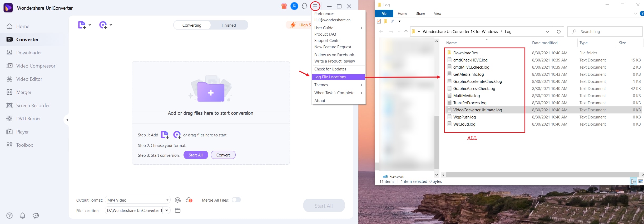Open the Explorer Share ribbon tab
Image resolution: width=644 pixels, height=224 pixels.
[420, 13]
